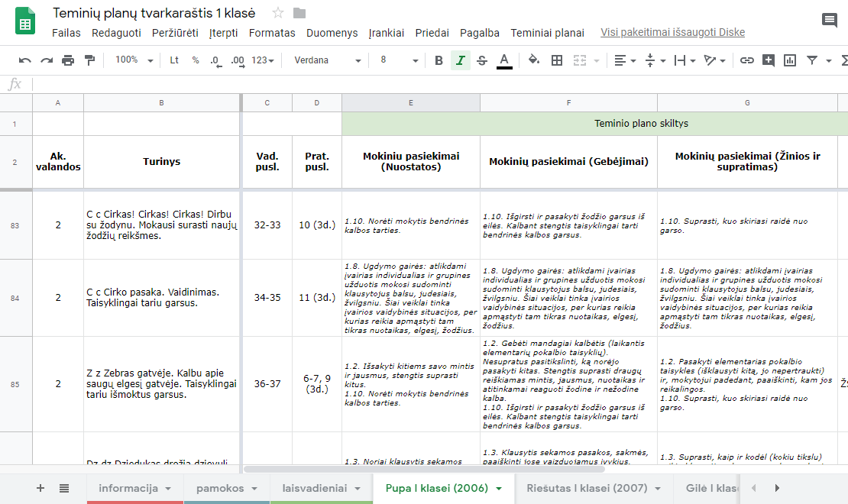The height and width of the screenshot is (504, 848).
Task: Open Pupa I klasei tab menu
Action: (x=499, y=489)
